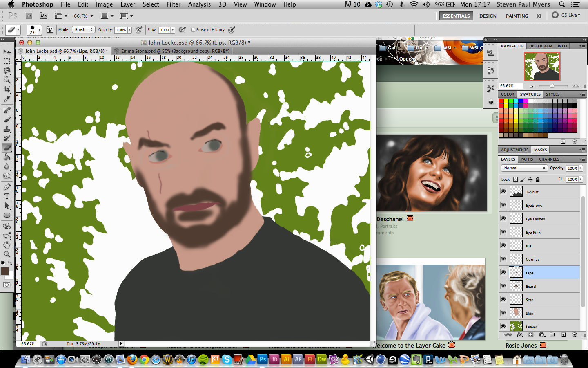Image resolution: width=588 pixels, height=368 pixels.
Task: Switch to the Channels tab
Action: pos(549,159)
